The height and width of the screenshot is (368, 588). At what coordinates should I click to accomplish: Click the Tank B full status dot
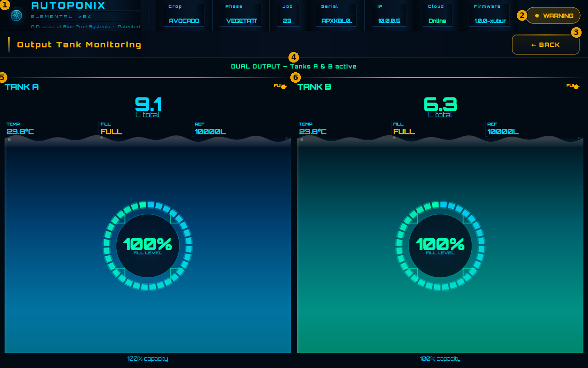coord(576,86)
